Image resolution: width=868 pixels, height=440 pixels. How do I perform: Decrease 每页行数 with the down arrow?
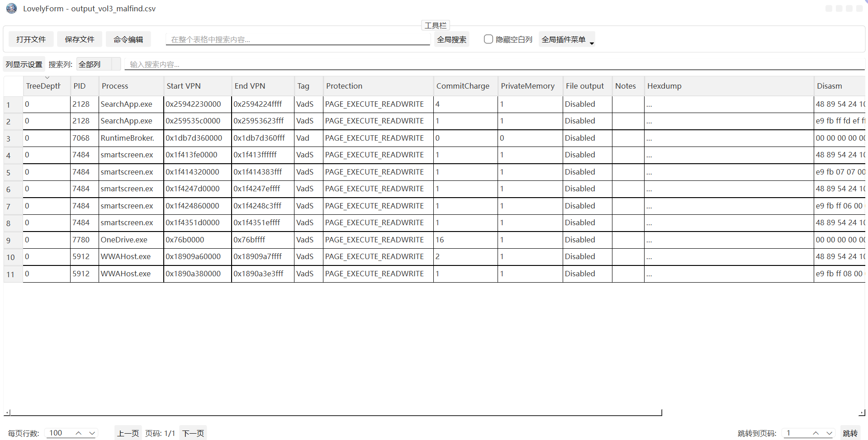click(92, 433)
